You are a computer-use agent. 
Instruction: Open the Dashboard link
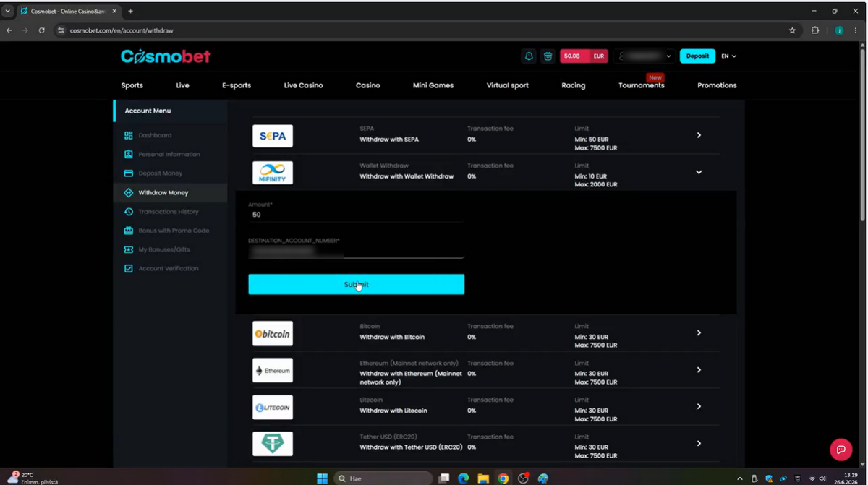pyautogui.click(x=155, y=135)
